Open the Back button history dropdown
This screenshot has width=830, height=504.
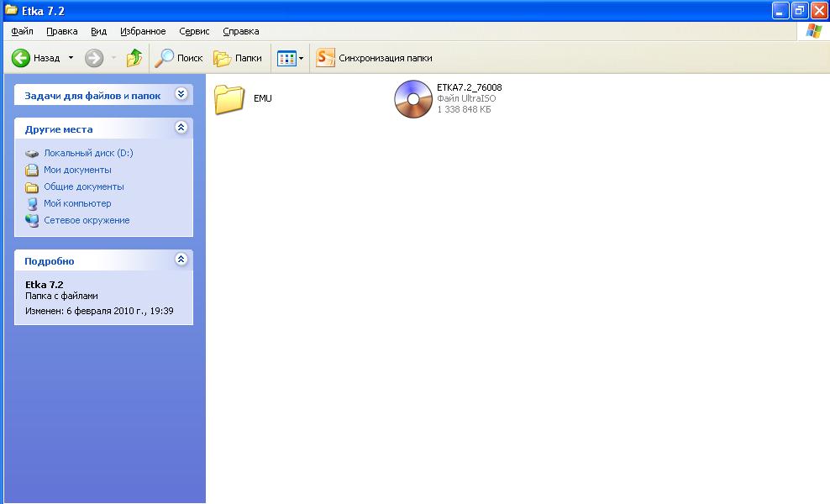(71, 58)
